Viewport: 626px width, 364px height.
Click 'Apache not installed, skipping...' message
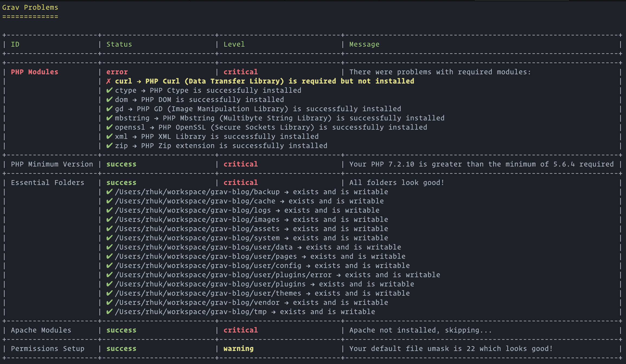point(420,330)
